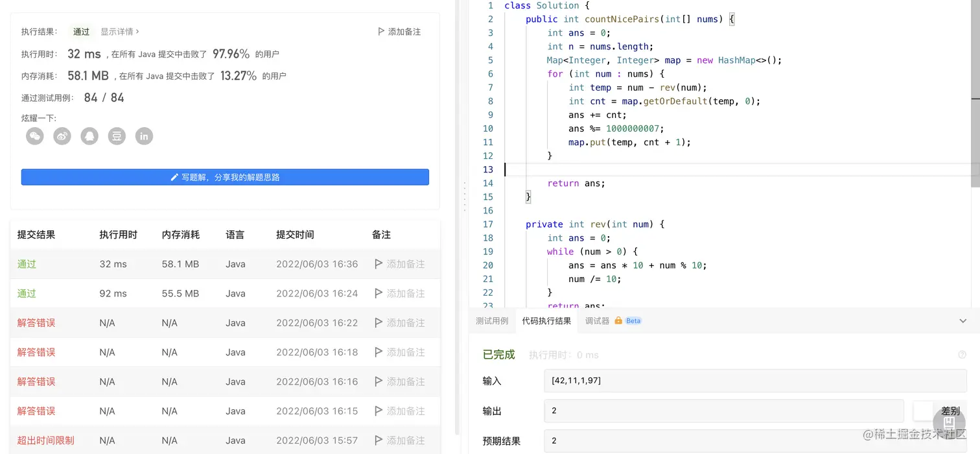Click the 58.1 MB table cell
The image size is (980, 454).
[180, 264]
